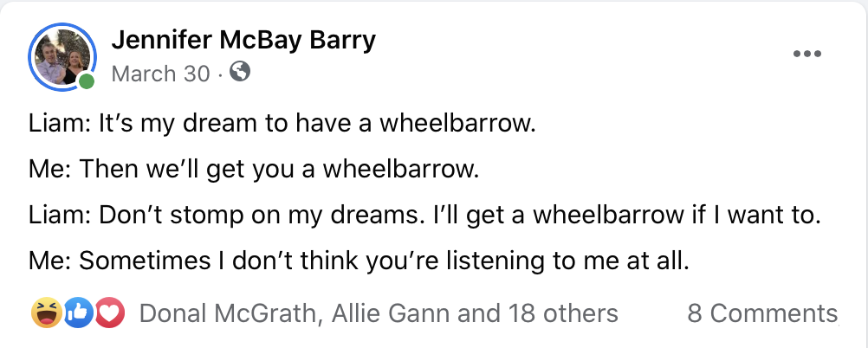Viewport: 868px width, 348px height.
Task: Open the post options three-dot menu
Action: coord(806,54)
